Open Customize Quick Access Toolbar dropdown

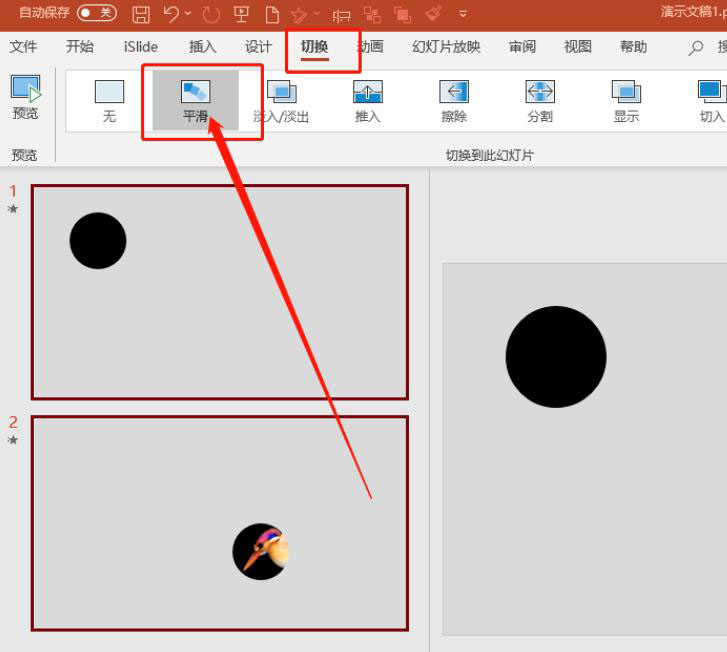point(463,14)
